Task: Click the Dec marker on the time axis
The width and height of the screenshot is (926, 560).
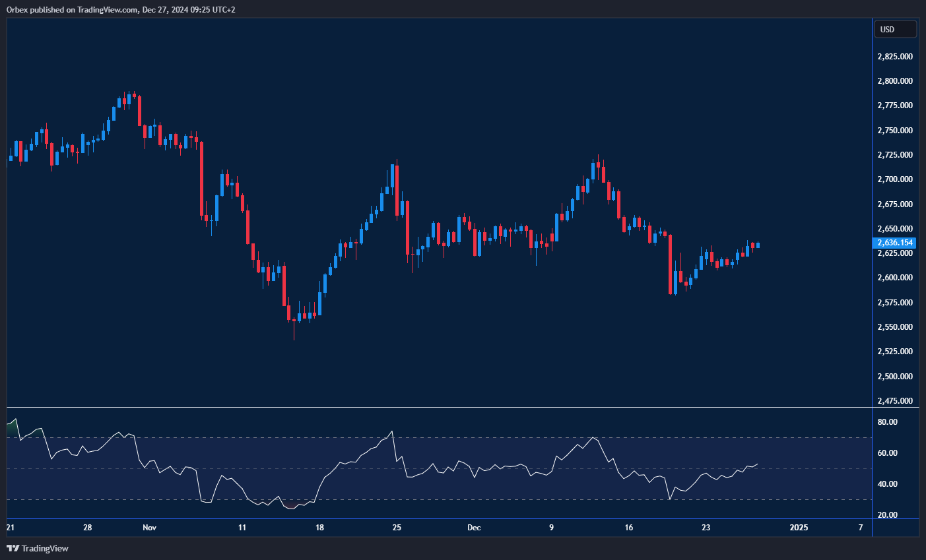Action: [x=474, y=528]
